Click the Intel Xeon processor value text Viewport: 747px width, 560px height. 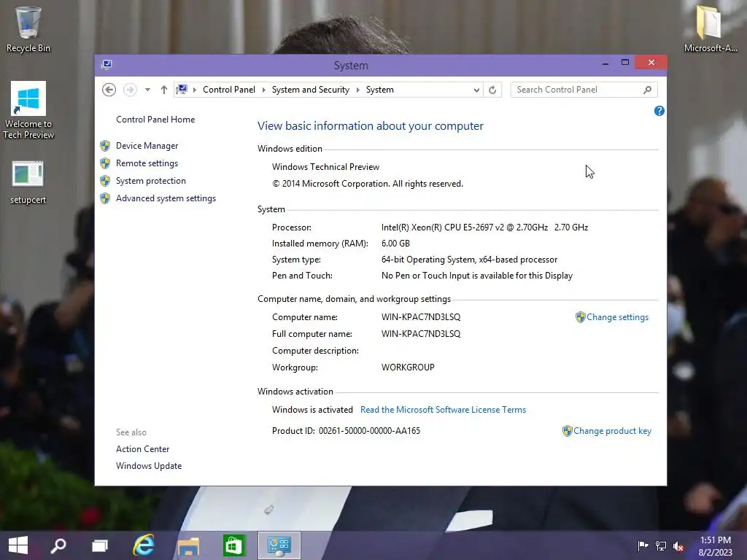[x=484, y=227]
